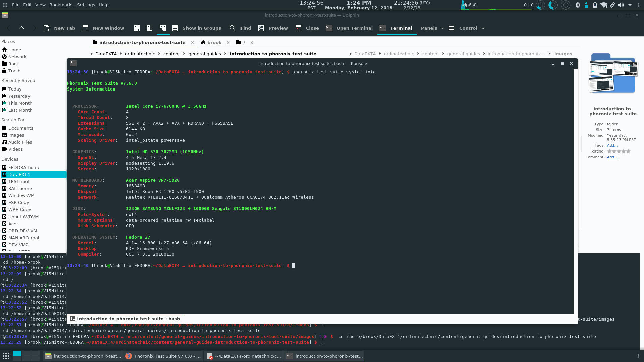Click Add comment link in Information panel
This screenshot has height=362, width=644.
(x=612, y=157)
